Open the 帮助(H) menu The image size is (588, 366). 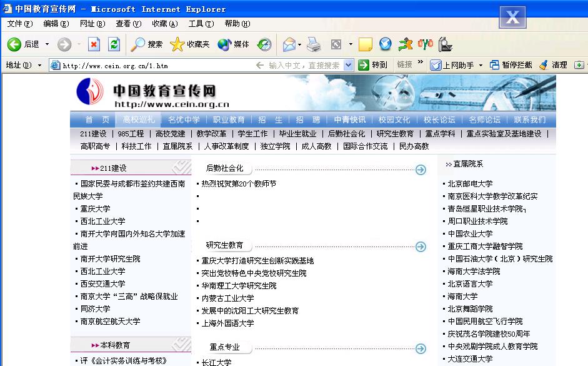(237, 24)
